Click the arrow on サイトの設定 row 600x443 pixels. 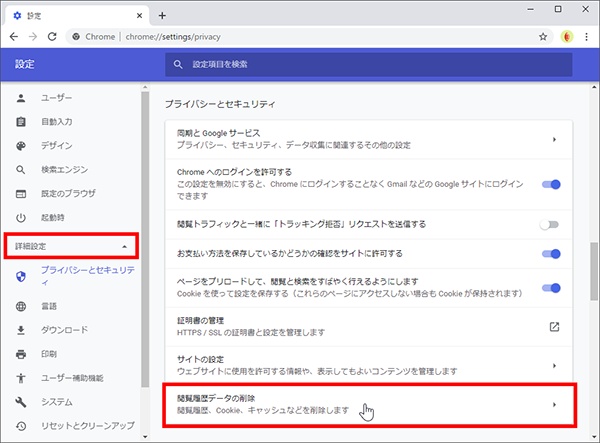coord(554,366)
